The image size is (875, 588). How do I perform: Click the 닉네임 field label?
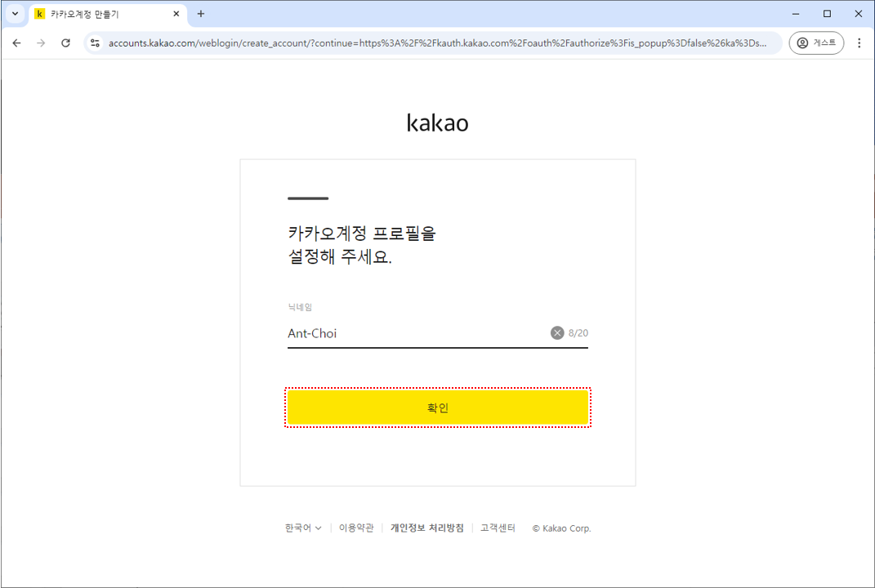tap(300, 307)
